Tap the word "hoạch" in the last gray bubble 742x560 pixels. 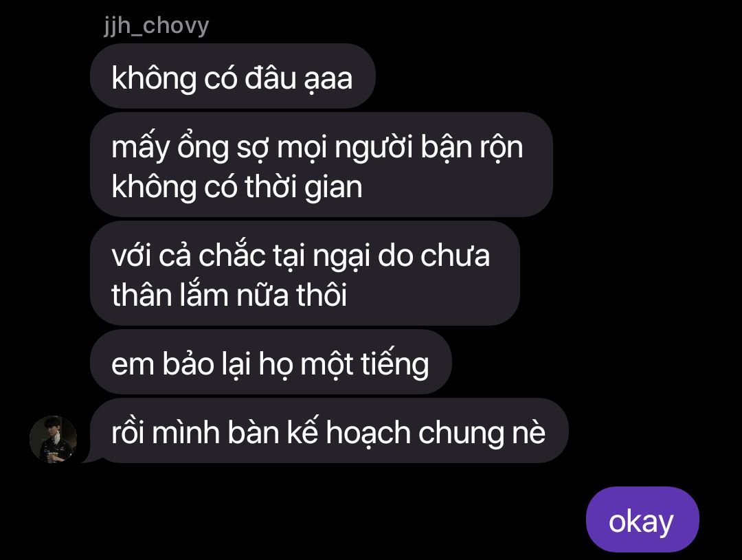[368, 433]
